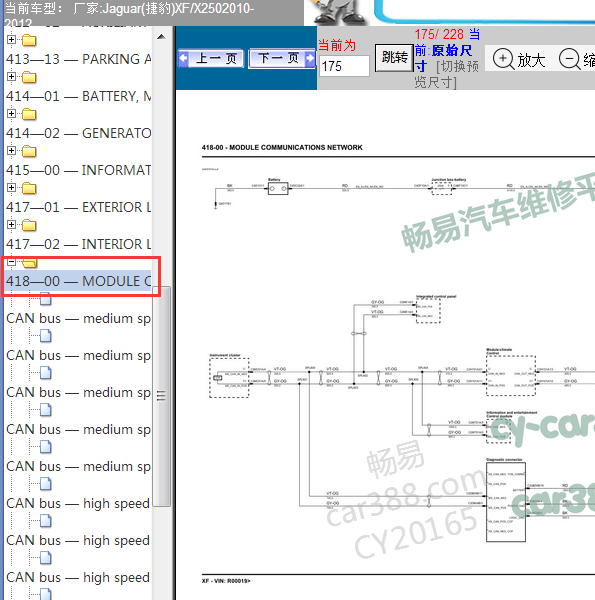This screenshot has width=595, height=600.
Task: Open fourth CAN bus medium speed page
Action: pos(78,429)
